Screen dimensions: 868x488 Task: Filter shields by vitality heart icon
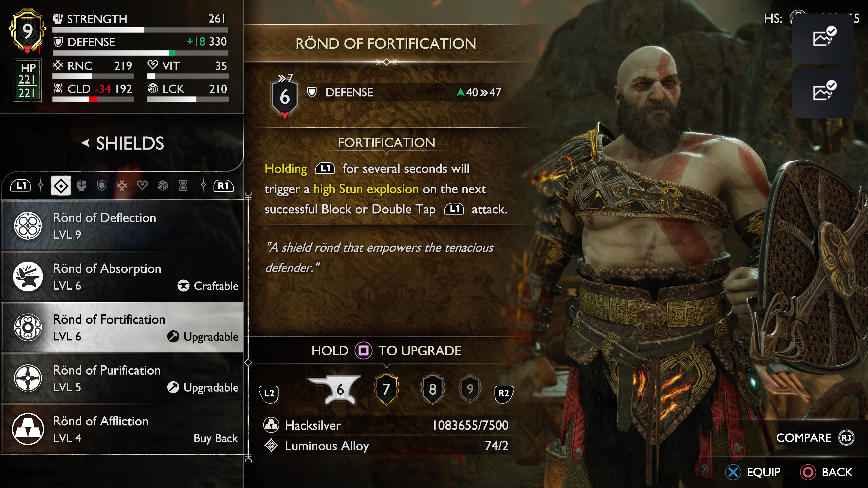(142, 185)
